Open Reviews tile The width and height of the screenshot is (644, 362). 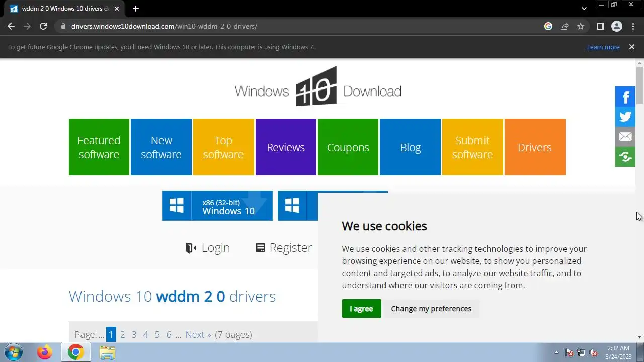tap(286, 147)
